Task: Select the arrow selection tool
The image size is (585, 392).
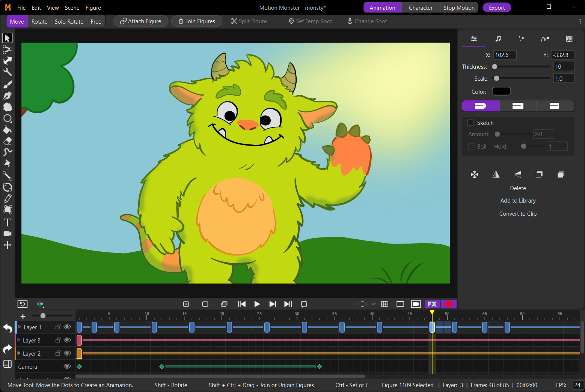Action: click(x=8, y=38)
